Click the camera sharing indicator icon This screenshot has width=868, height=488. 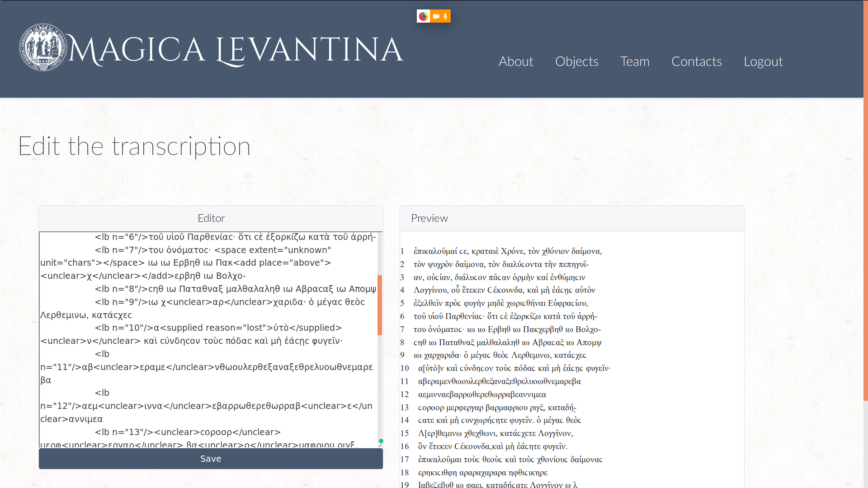(x=436, y=16)
